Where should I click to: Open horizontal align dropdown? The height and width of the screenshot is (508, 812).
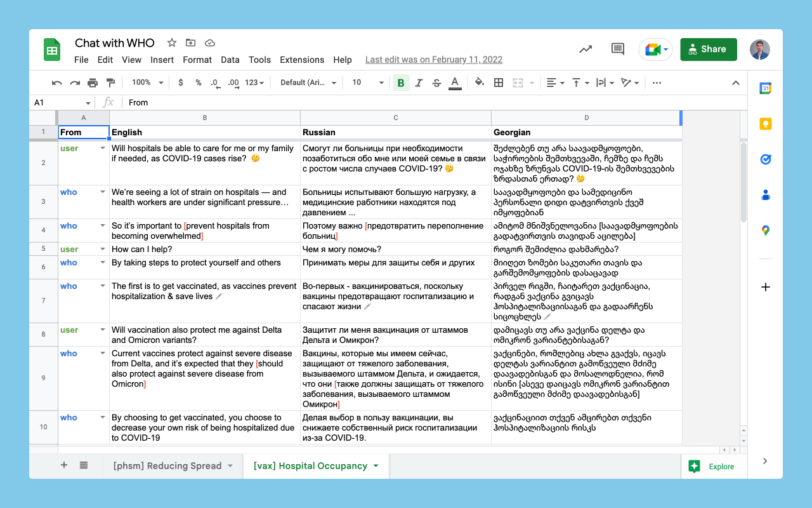[555, 83]
